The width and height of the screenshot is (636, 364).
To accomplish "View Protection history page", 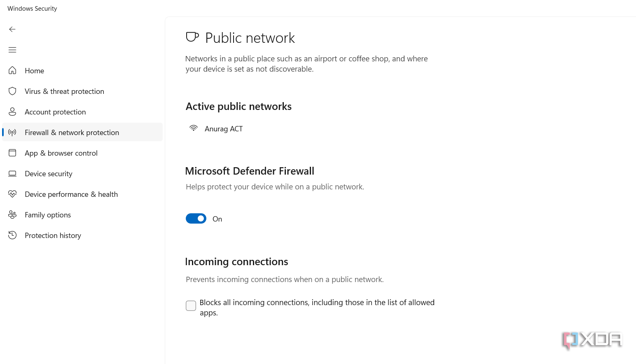I will pyautogui.click(x=82, y=235).
